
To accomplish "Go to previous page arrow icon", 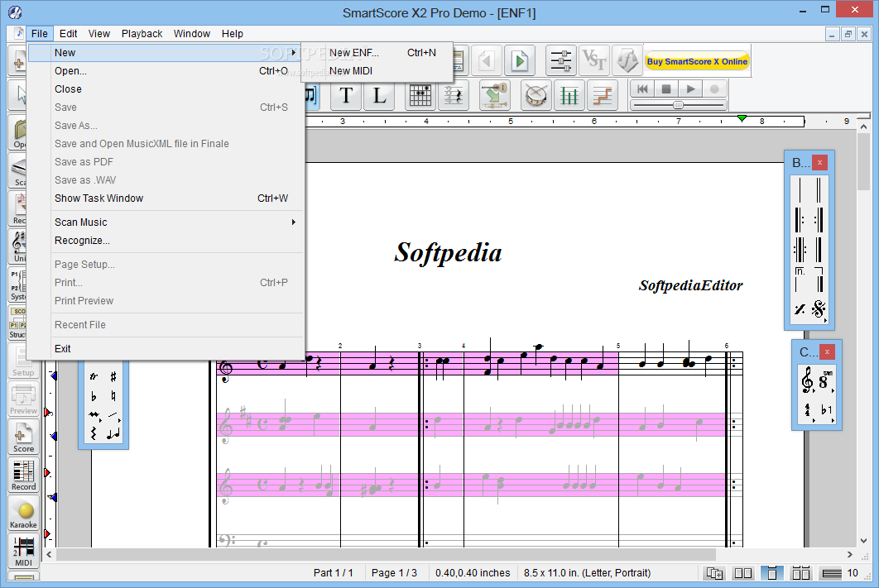I will point(487,60).
